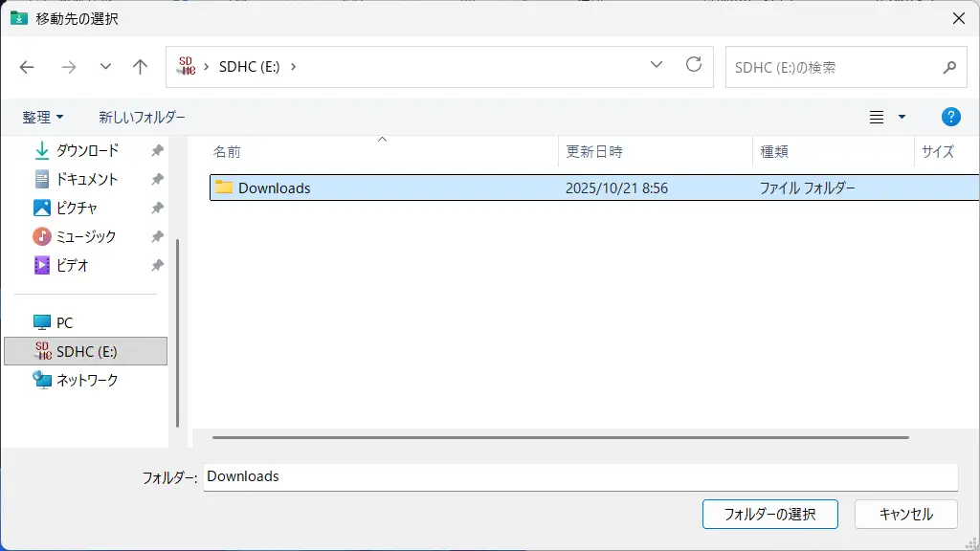The width and height of the screenshot is (980, 551).
Task: Click the フォルダー name input field
Action: pos(579,476)
